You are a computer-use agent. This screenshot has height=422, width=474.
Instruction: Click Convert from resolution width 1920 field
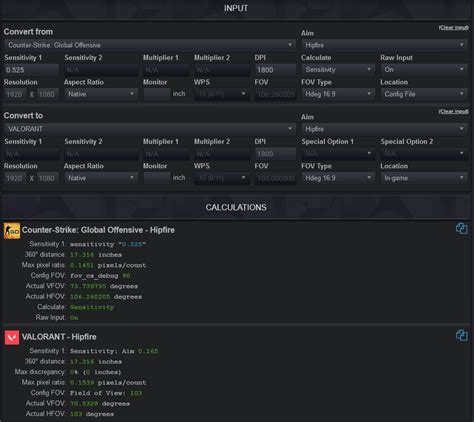(15, 94)
